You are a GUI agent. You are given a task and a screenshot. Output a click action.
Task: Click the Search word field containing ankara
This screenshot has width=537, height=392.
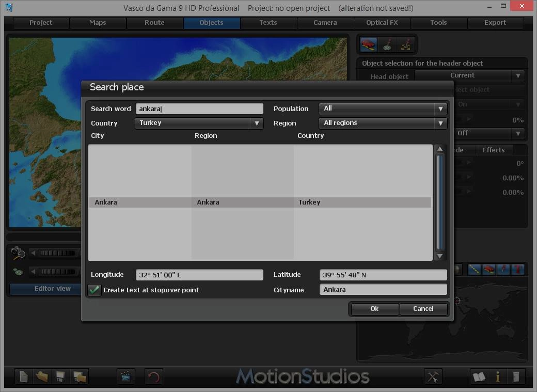pyautogui.click(x=199, y=108)
